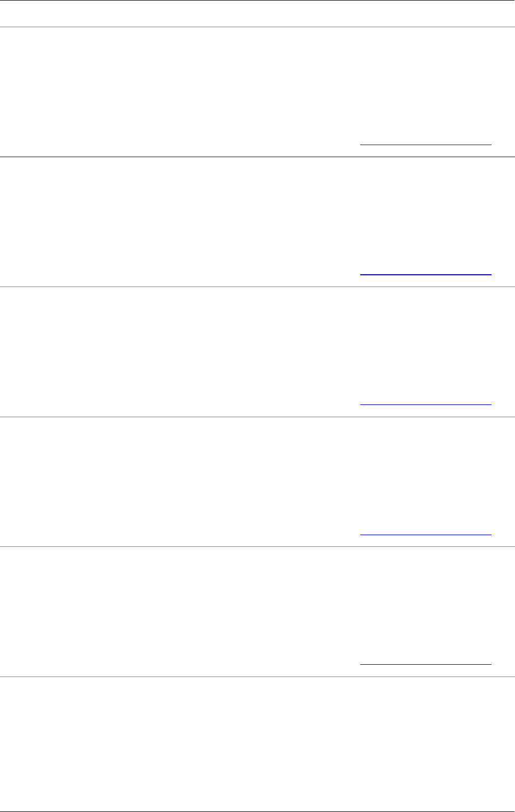The image size is (515, 812).
Task: Click the blank header strip at the top
Action: click(257, 13)
